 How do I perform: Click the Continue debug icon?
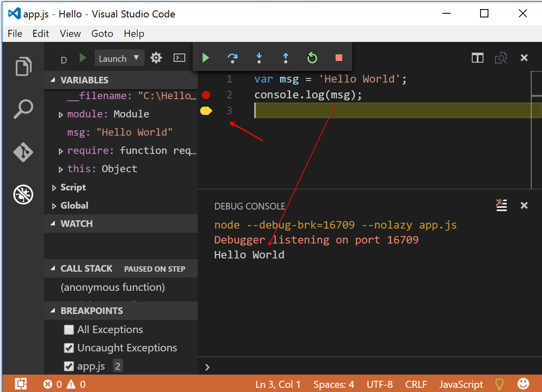[x=206, y=58]
